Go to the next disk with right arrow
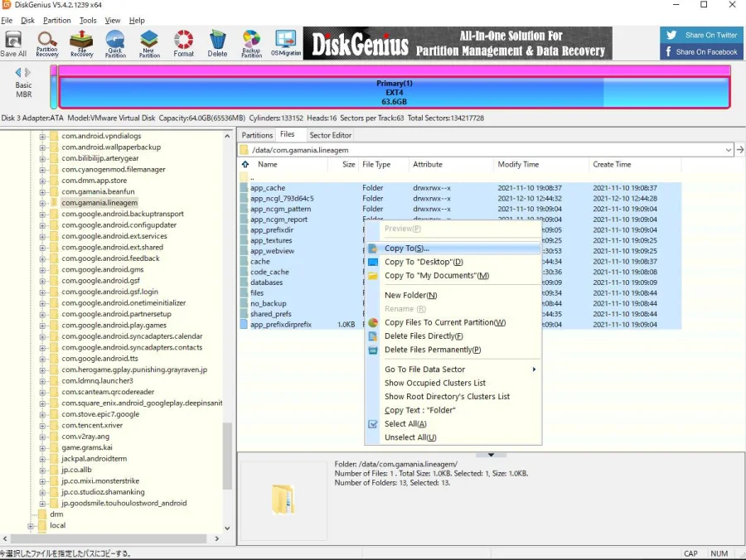746x560 pixels. (x=27, y=72)
